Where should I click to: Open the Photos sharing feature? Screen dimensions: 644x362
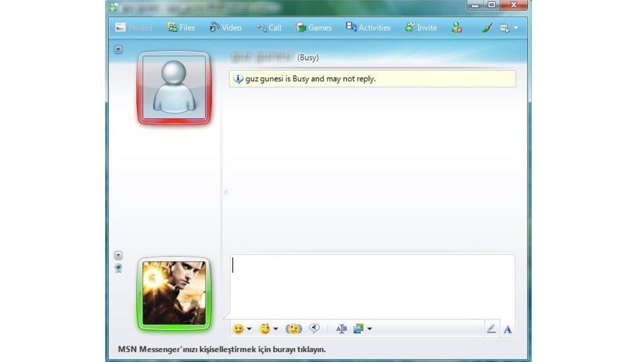click(x=134, y=27)
